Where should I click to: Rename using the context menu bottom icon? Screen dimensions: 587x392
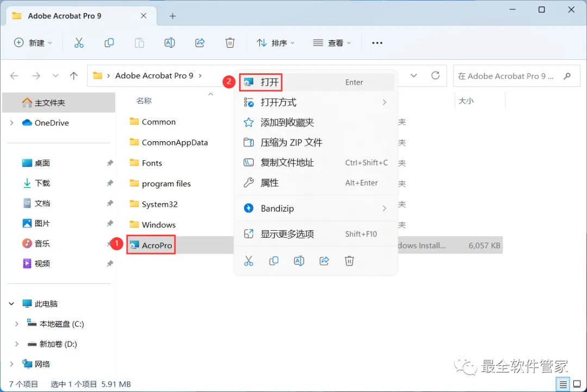(299, 261)
